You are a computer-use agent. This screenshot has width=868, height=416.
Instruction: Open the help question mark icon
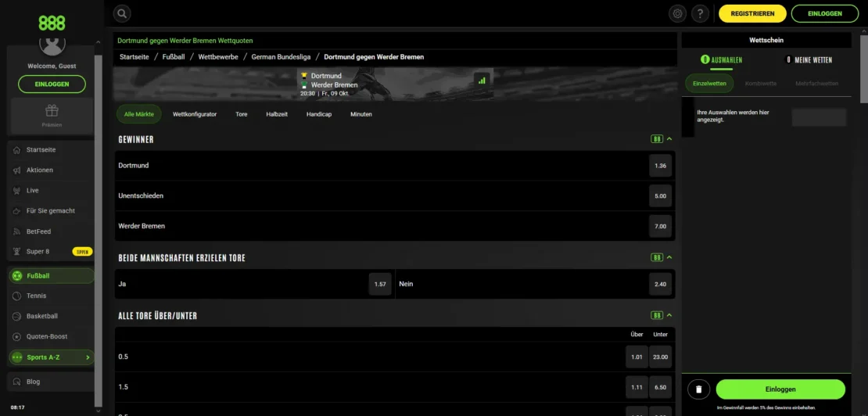coord(701,13)
